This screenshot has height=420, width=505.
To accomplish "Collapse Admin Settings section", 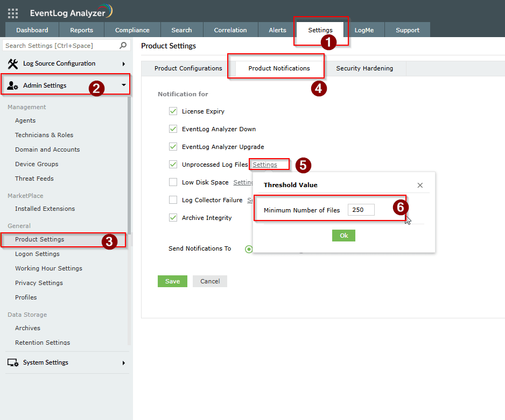I will [x=123, y=85].
